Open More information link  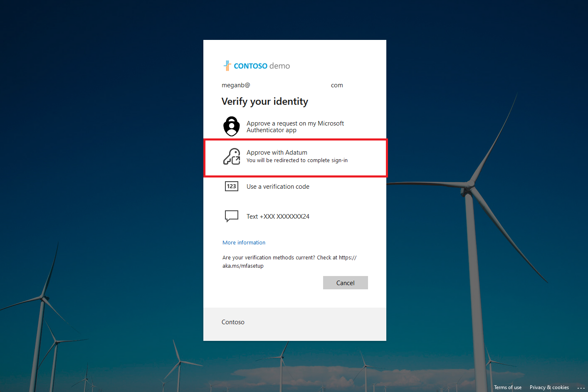pyautogui.click(x=244, y=242)
